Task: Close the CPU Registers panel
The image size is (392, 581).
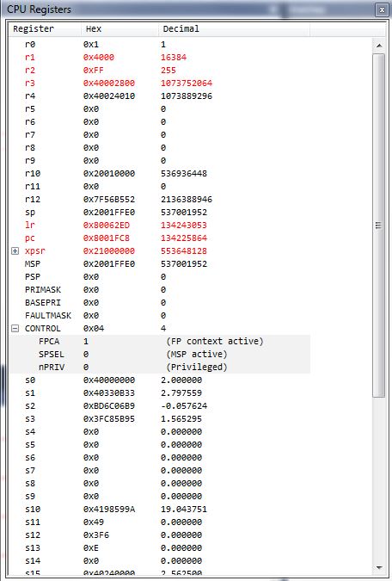Action: [x=382, y=9]
